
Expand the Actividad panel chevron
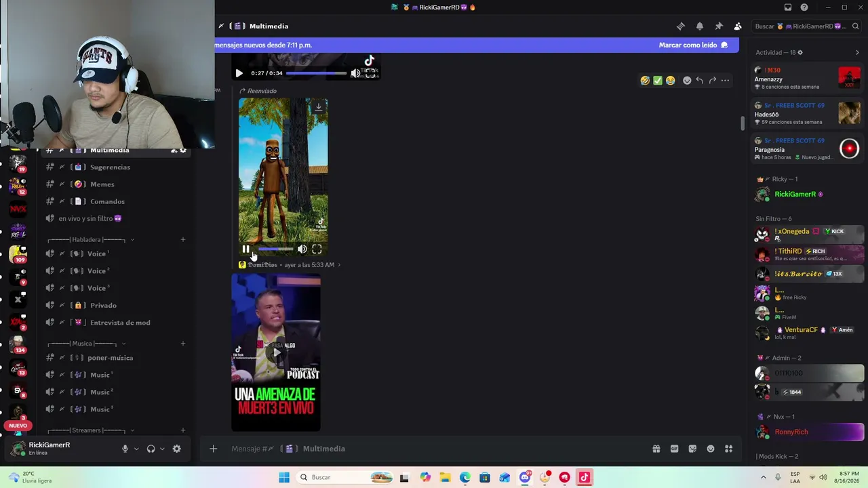tap(857, 53)
